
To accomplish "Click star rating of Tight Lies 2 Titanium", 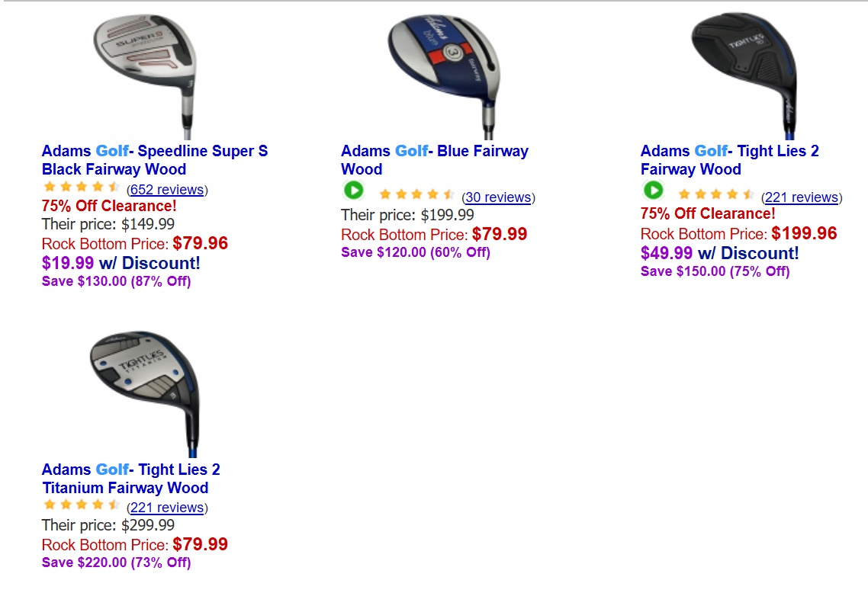I will (x=82, y=505).
